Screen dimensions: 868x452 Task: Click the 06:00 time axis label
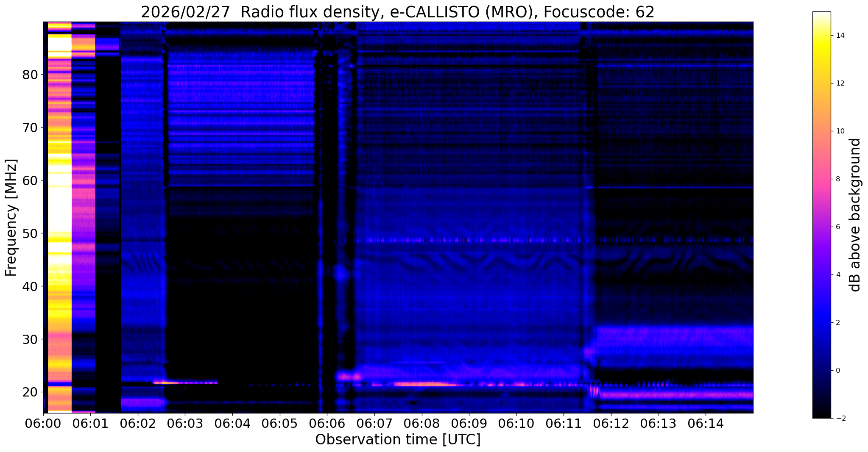(x=43, y=424)
